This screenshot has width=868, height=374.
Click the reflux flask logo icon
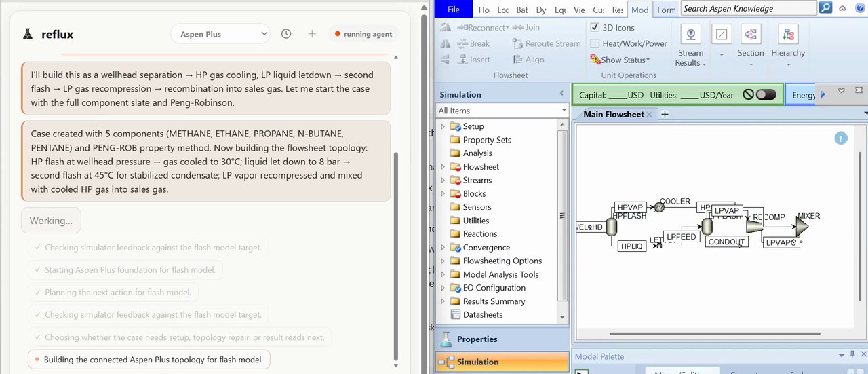[x=28, y=34]
